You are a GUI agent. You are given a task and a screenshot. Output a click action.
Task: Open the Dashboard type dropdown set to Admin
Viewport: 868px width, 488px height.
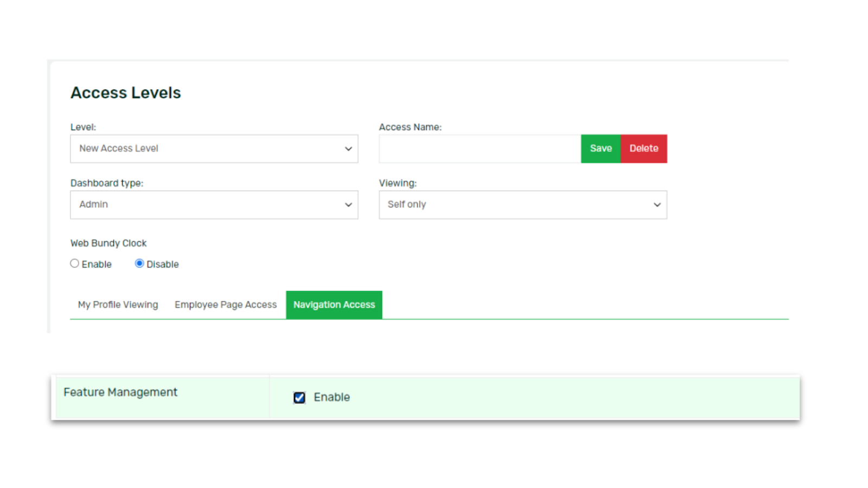tap(214, 205)
